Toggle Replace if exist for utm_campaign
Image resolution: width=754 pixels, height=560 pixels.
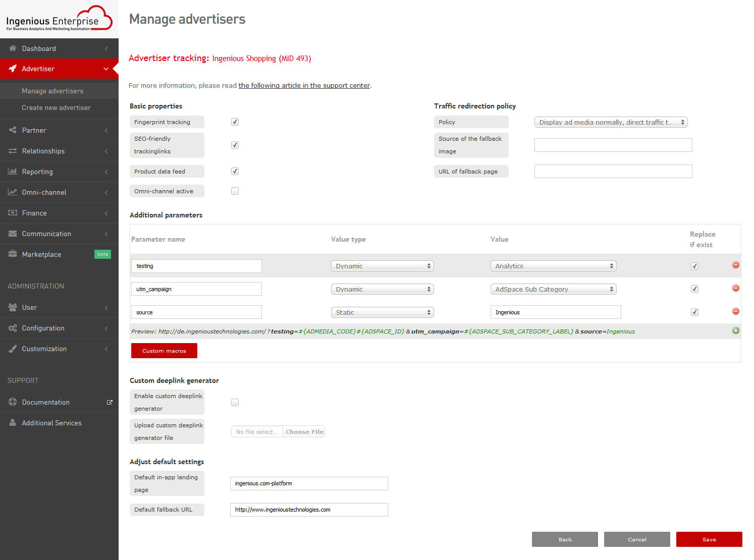tap(694, 289)
